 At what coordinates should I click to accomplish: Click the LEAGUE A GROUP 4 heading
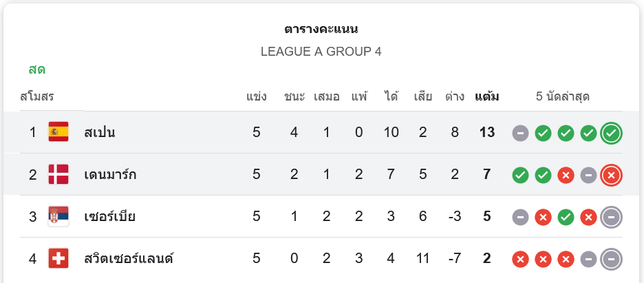click(x=321, y=52)
